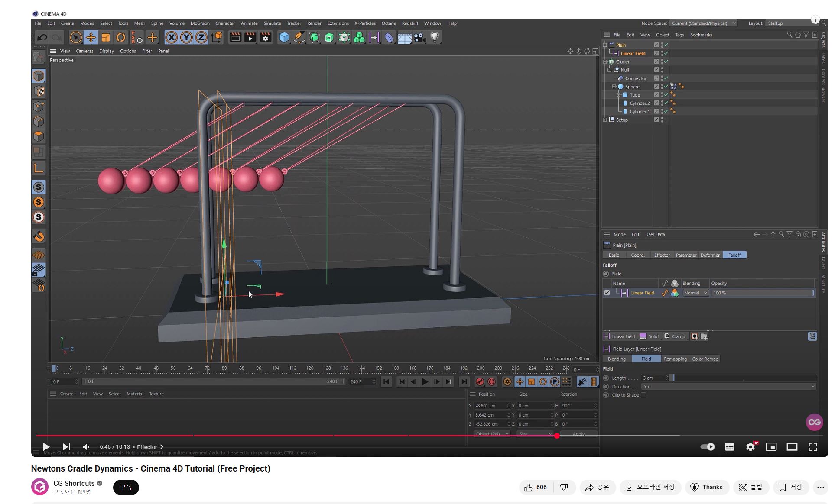
Task: Click the Korean subscribe button
Action: point(126,487)
